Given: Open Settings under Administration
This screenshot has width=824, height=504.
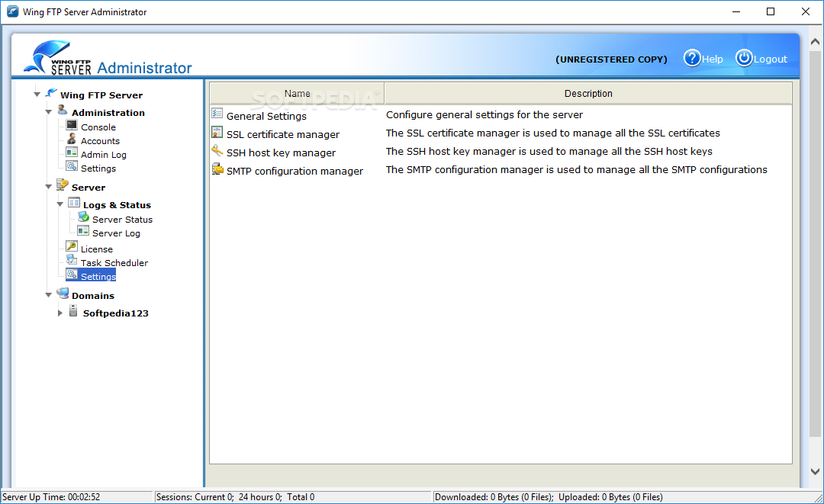Looking at the screenshot, I should coord(98,168).
